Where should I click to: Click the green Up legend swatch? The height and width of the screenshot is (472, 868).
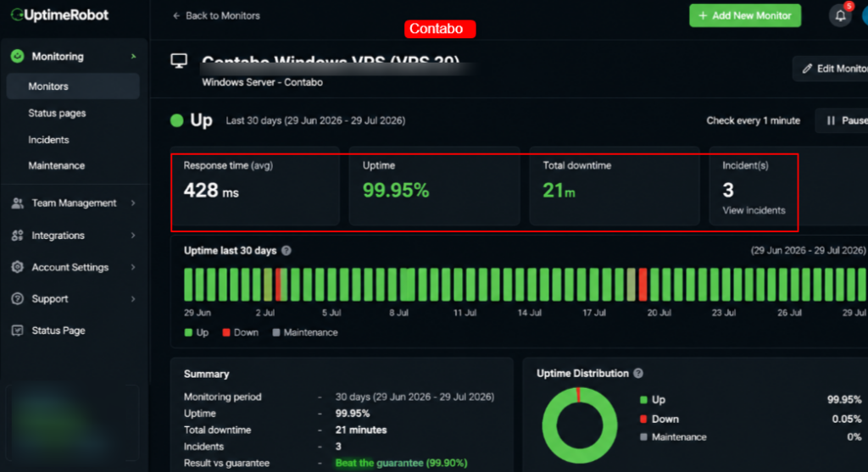click(188, 332)
